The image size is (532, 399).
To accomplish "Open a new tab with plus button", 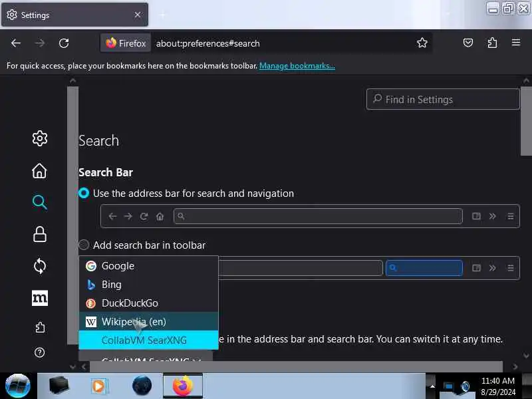I will tap(163, 15).
